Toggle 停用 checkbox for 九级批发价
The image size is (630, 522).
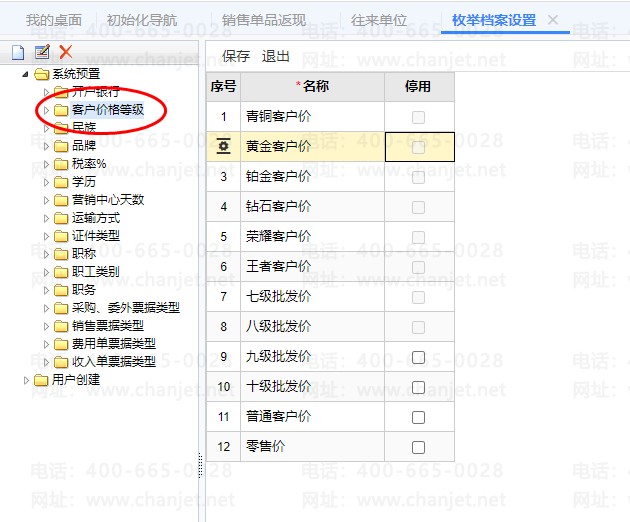418,357
